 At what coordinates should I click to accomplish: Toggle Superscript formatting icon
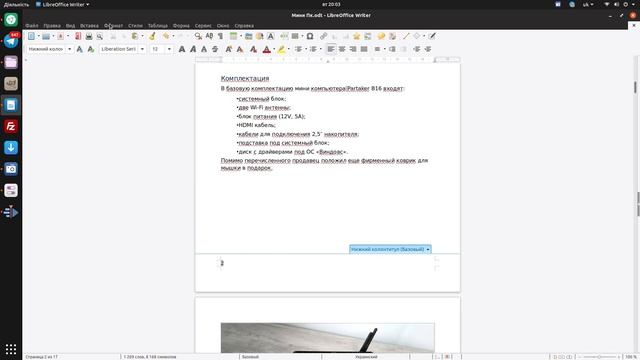tap(229, 49)
